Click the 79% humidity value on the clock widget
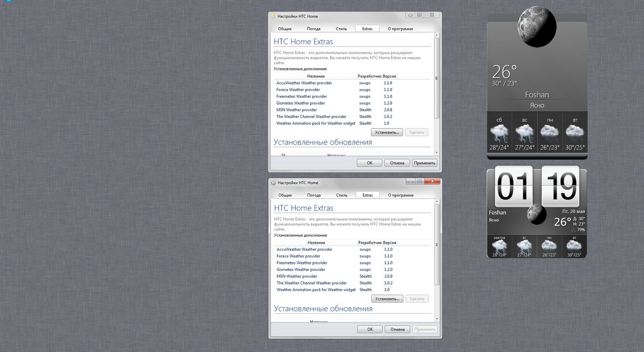The width and height of the screenshot is (644, 352). [581, 230]
